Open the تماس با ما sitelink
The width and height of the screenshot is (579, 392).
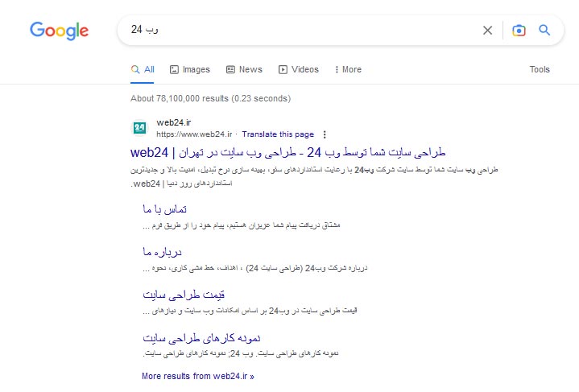click(x=163, y=209)
